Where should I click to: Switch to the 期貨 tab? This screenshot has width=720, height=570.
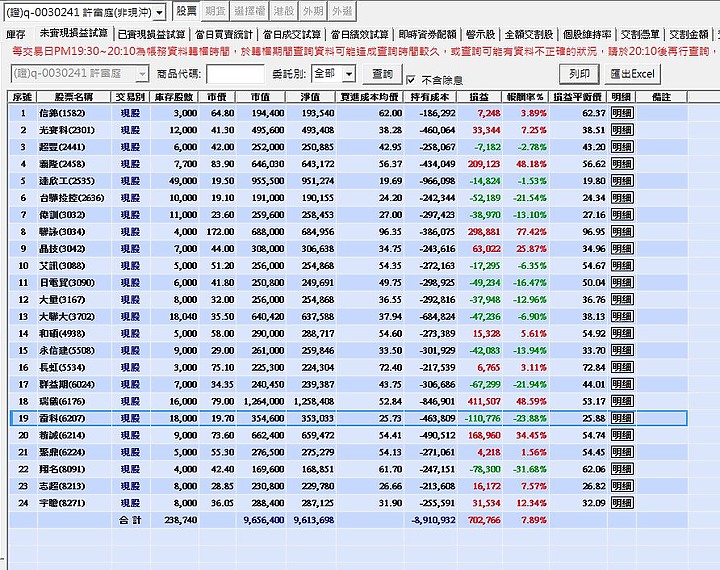[x=215, y=11]
